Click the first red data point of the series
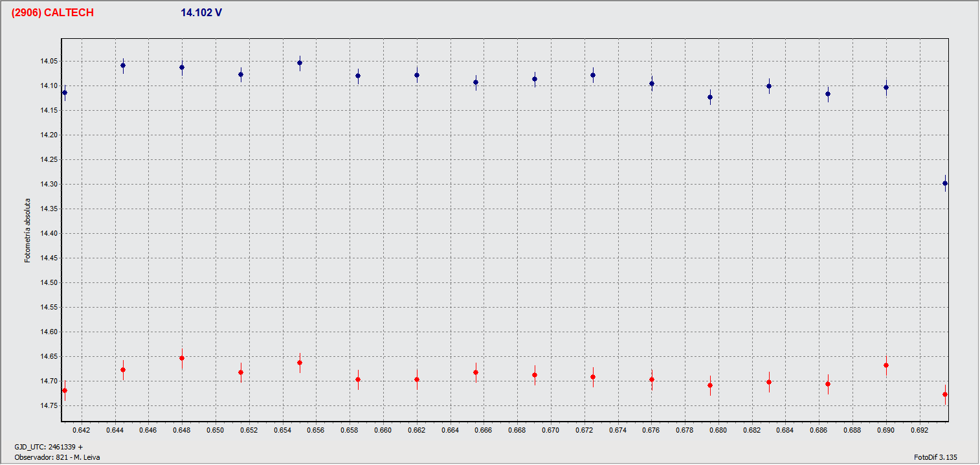Image resolution: width=980 pixels, height=465 pixels. (x=65, y=391)
